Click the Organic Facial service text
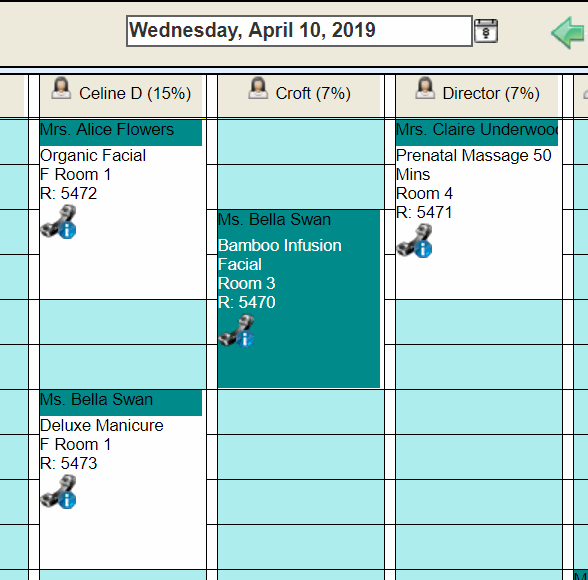 [x=93, y=156]
